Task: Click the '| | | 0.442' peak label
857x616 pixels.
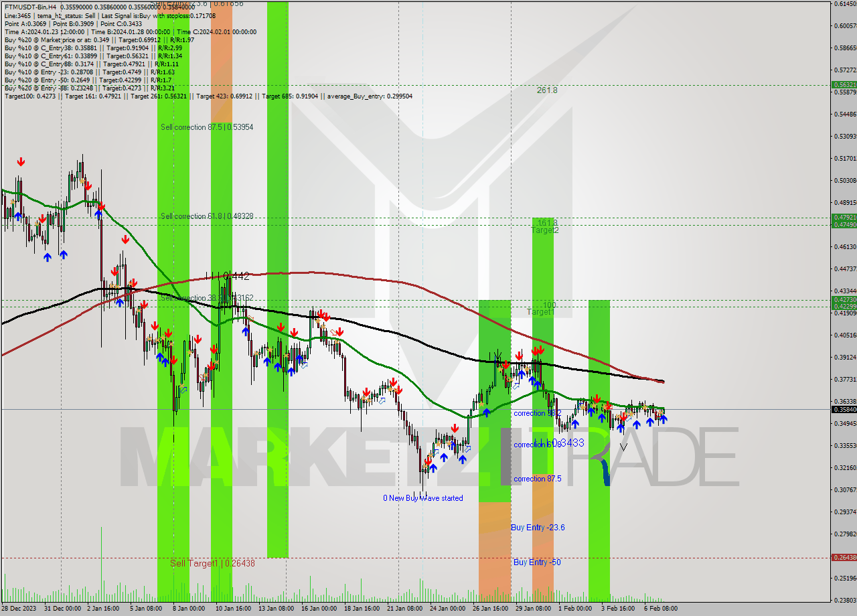Action: (x=228, y=275)
